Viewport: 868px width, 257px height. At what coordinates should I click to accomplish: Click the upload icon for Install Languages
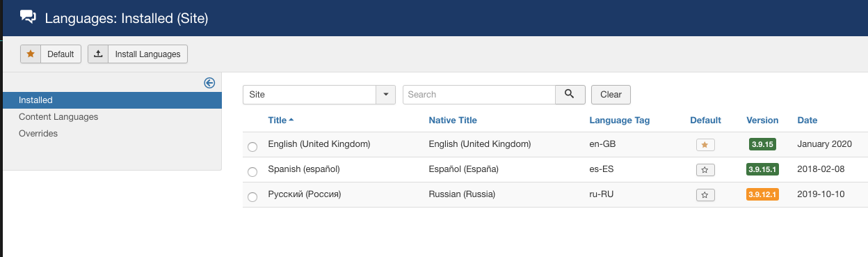coord(98,54)
